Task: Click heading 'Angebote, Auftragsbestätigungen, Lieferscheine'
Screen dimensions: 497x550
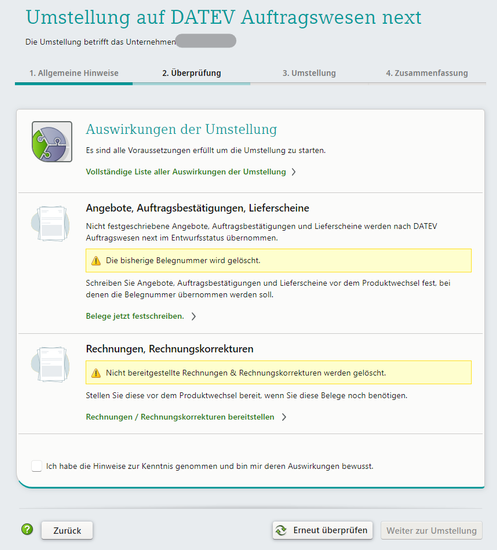Action: (197, 208)
